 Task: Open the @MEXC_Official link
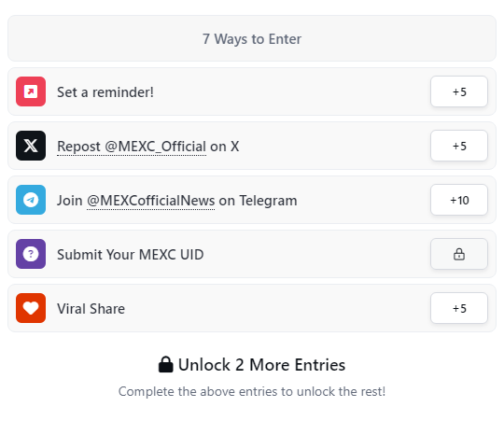point(132,147)
